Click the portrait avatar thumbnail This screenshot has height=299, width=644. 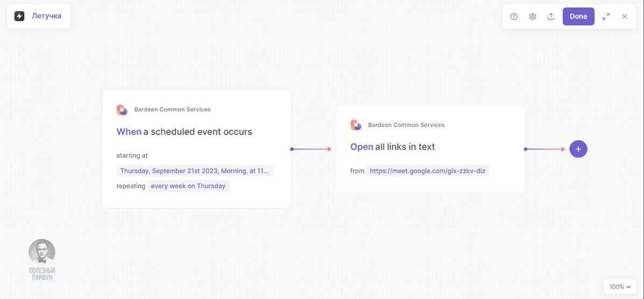42,252
